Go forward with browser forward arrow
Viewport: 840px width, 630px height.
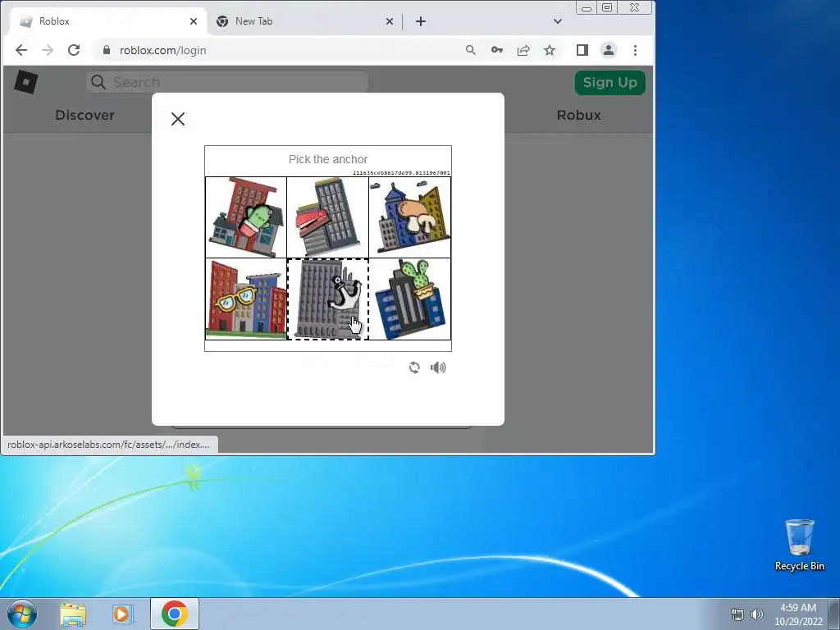pyautogui.click(x=48, y=50)
